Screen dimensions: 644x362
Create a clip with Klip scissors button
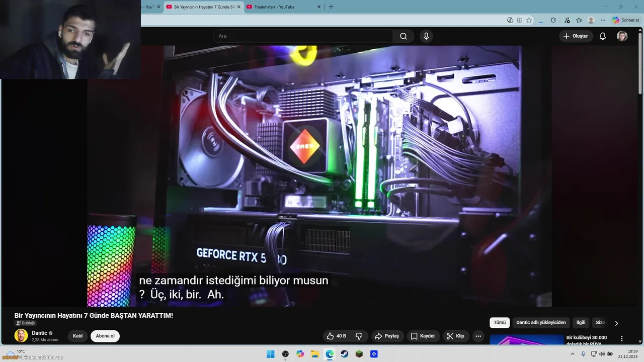coord(456,336)
